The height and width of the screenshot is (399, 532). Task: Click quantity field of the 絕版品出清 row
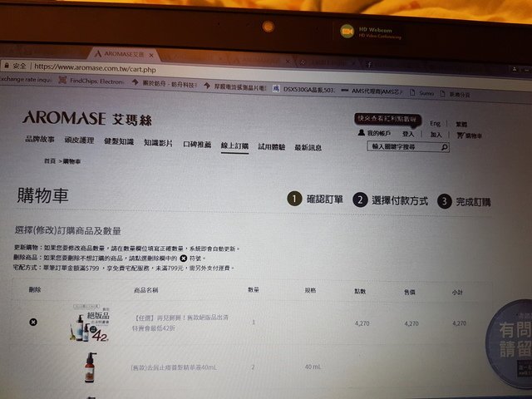[254, 322]
